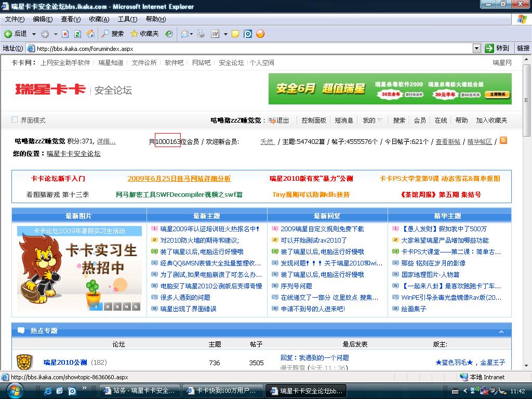Click the scrollbar down arrow
Viewport: 532px width, 399px height.
click(526, 365)
